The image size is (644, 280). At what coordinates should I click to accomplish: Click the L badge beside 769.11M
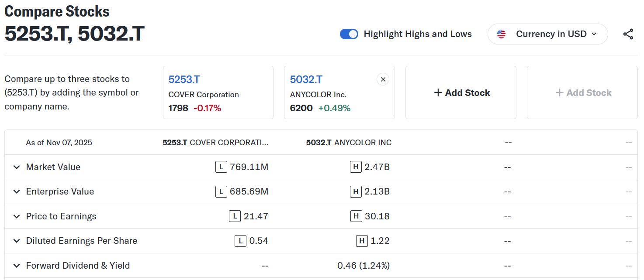point(221,167)
